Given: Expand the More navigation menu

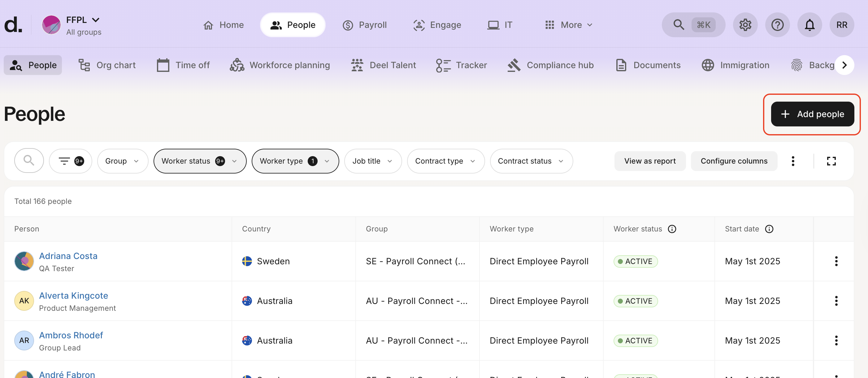Looking at the screenshot, I should (568, 25).
